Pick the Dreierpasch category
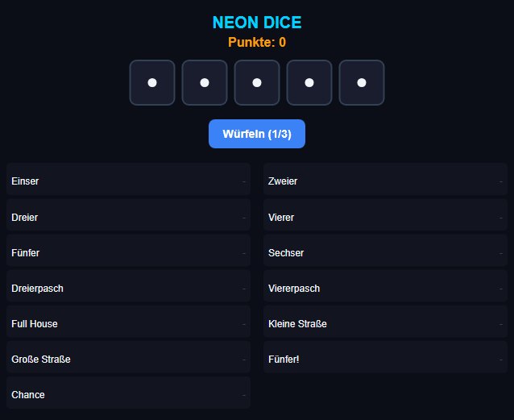 pyautogui.click(x=128, y=286)
